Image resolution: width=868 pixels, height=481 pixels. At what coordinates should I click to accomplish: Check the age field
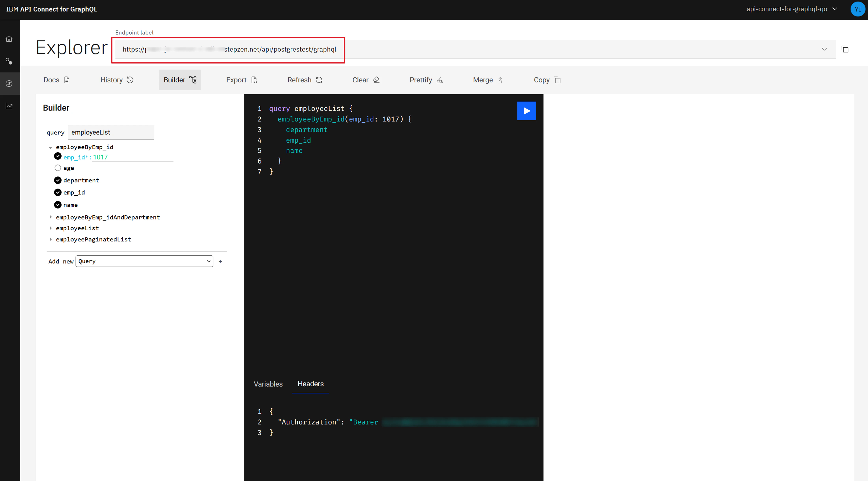(x=58, y=168)
